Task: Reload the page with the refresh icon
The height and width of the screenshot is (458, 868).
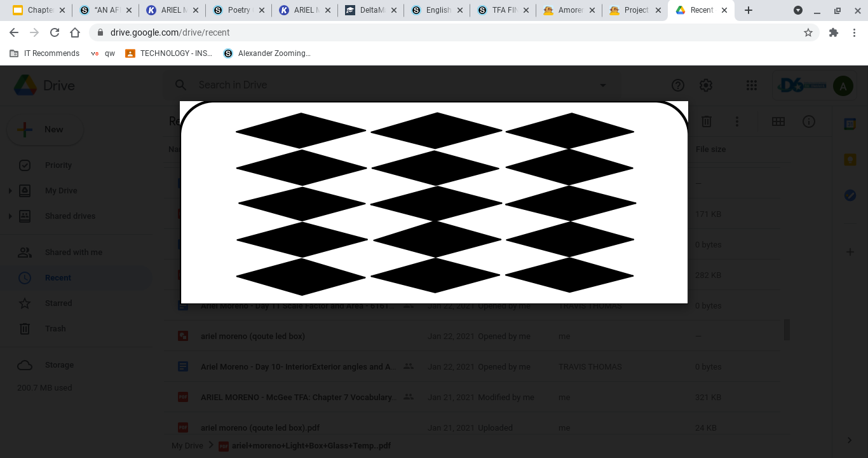Action: [x=54, y=32]
